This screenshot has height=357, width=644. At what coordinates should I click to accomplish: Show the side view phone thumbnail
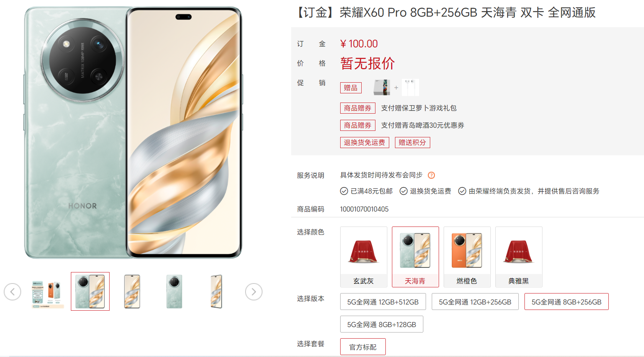click(216, 292)
